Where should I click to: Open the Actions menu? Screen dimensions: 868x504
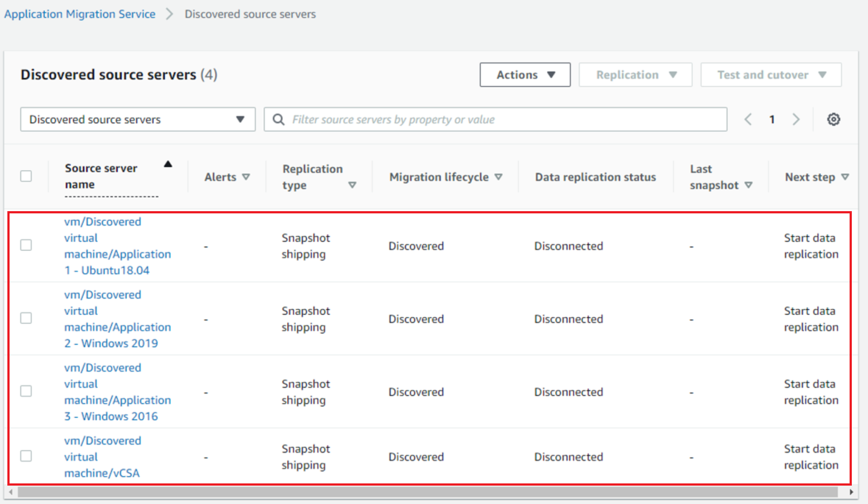(x=525, y=74)
